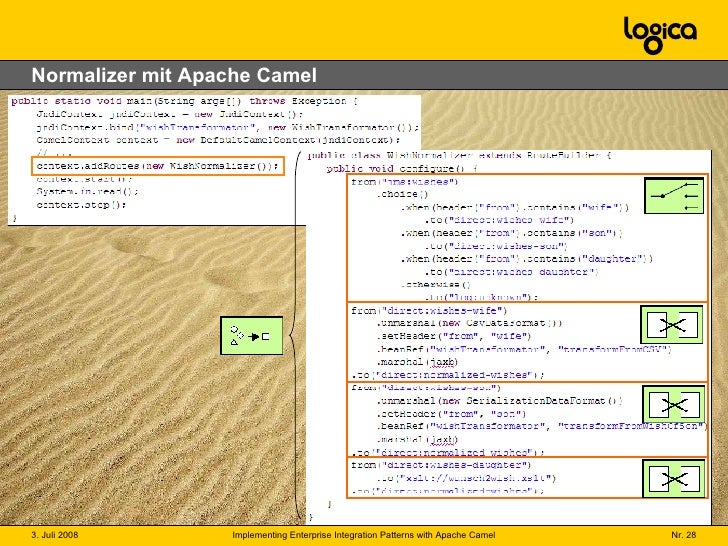The height and width of the screenshot is (546, 728).
Task: Click the when-clause containing "son"
Action: [x=511, y=233]
